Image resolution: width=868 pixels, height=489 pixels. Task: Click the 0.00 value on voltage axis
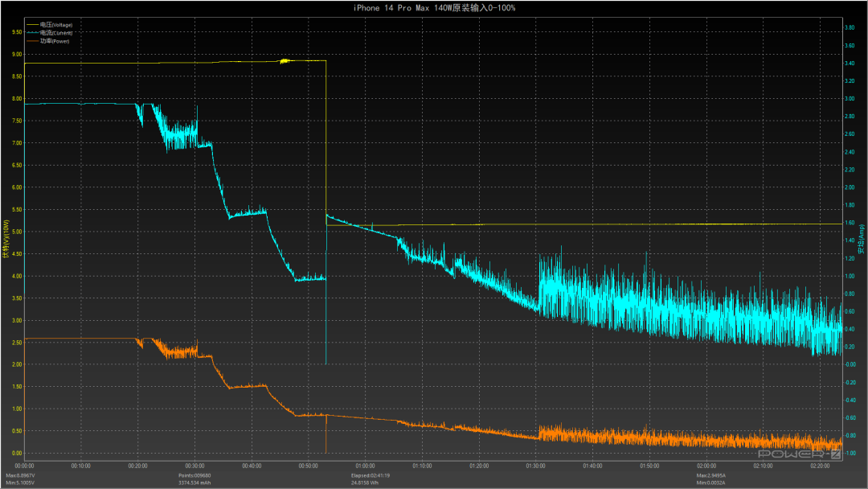(x=17, y=453)
